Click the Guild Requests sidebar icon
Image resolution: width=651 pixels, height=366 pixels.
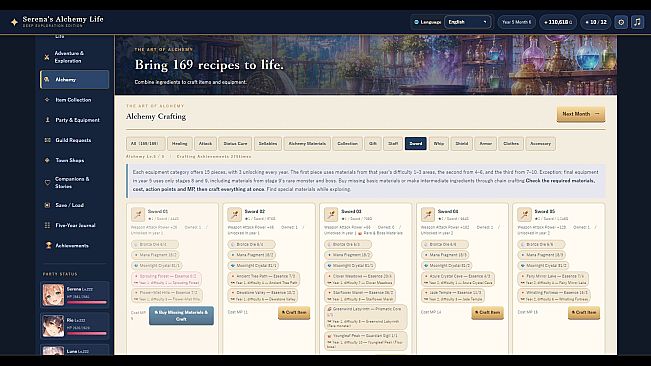tap(47, 140)
